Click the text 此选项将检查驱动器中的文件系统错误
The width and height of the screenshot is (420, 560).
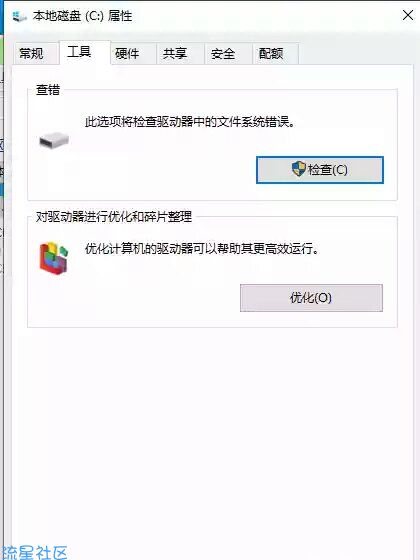pyautogui.click(x=190, y=122)
